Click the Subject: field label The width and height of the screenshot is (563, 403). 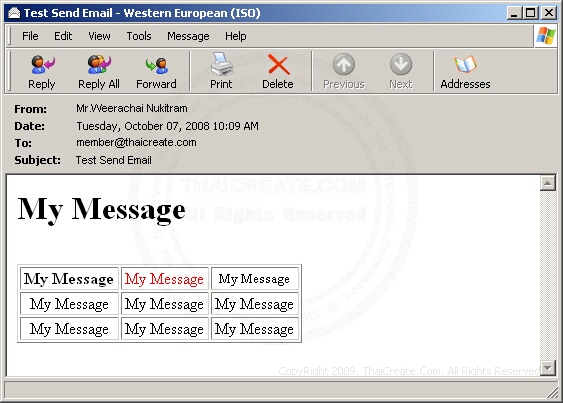pos(37,160)
